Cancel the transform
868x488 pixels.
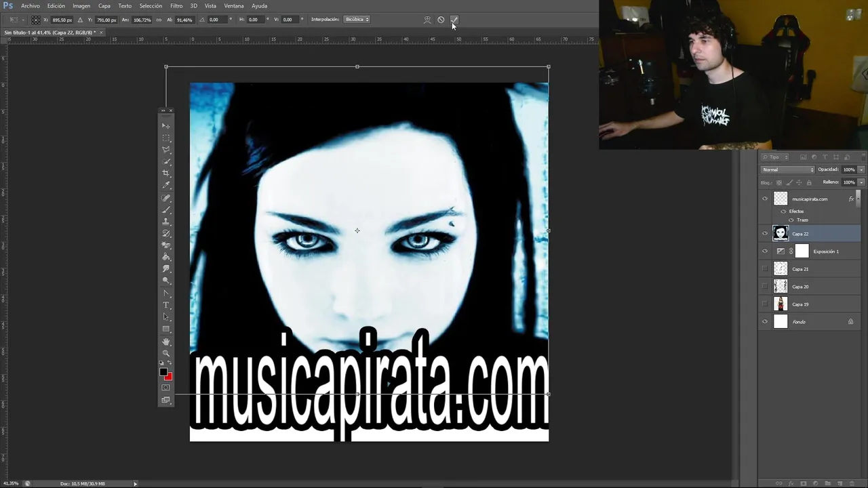[x=441, y=20]
